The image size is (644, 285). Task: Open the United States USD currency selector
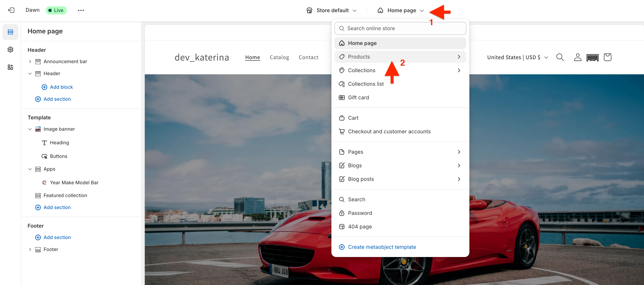(517, 57)
